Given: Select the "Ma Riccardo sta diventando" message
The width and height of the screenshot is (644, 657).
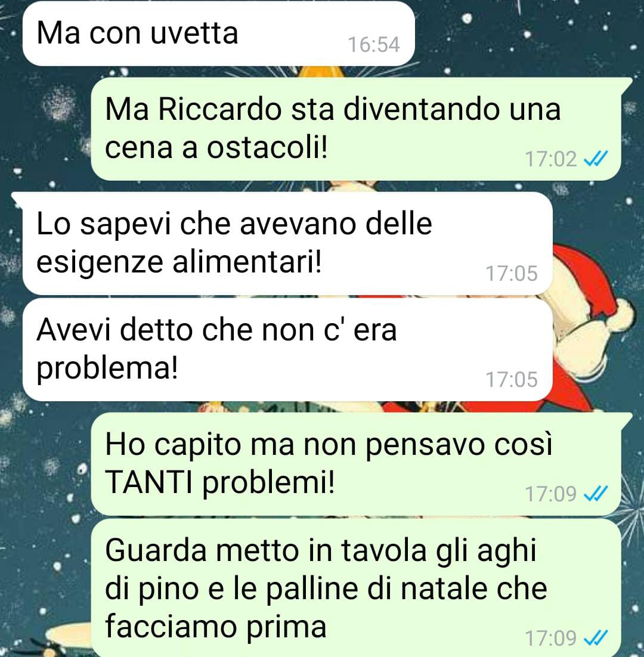Looking at the screenshot, I should coord(356,129).
